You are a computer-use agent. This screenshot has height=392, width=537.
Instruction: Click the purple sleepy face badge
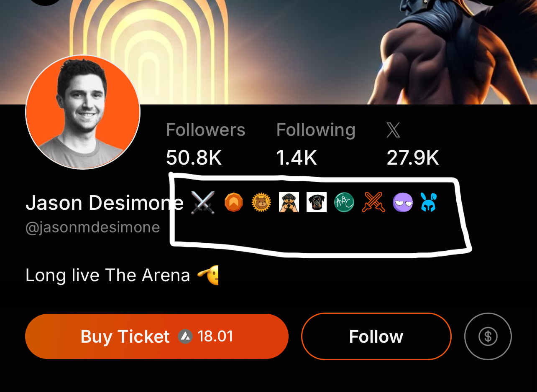click(403, 203)
